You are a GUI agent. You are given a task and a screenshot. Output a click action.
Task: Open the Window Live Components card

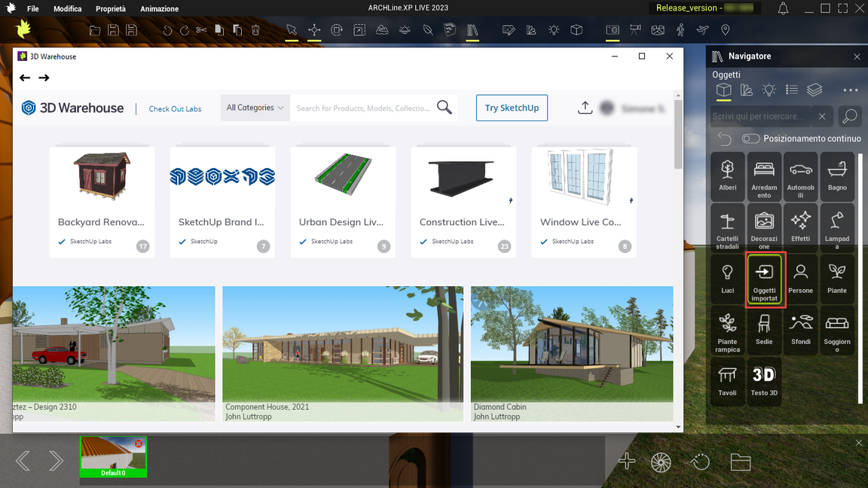pyautogui.click(x=584, y=202)
